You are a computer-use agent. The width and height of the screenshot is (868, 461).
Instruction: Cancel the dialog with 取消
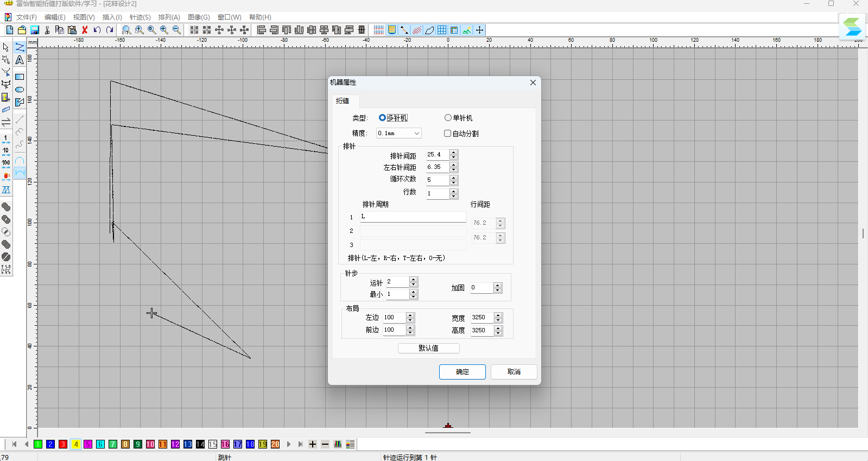514,372
